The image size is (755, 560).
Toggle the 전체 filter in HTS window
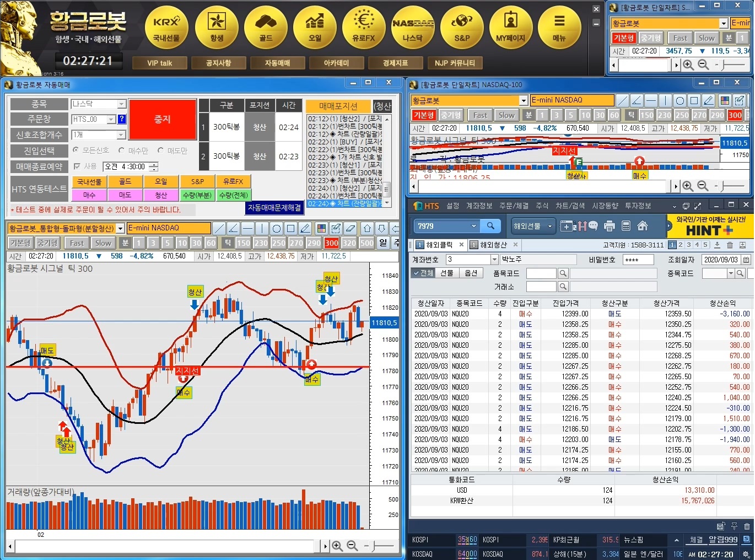(423, 273)
